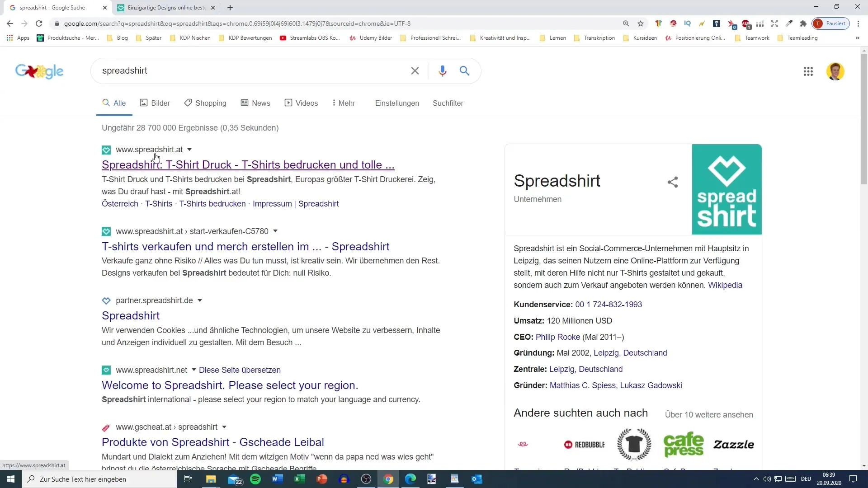Close the Einzigartige Designs tab
This screenshot has height=488, width=868.
[x=213, y=8]
